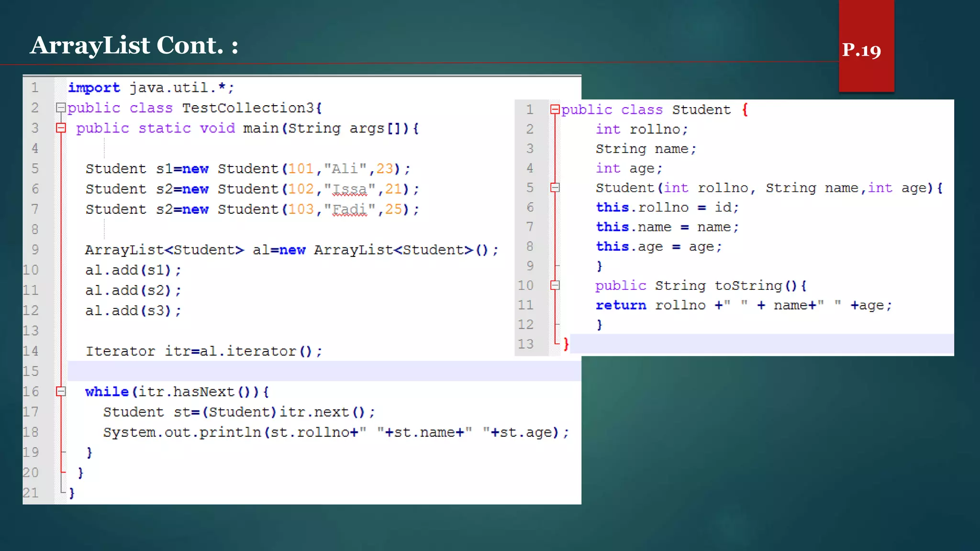Click the line 'import java.util.*;'
Image resolution: width=980 pixels, height=551 pixels.
tap(151, 88)
